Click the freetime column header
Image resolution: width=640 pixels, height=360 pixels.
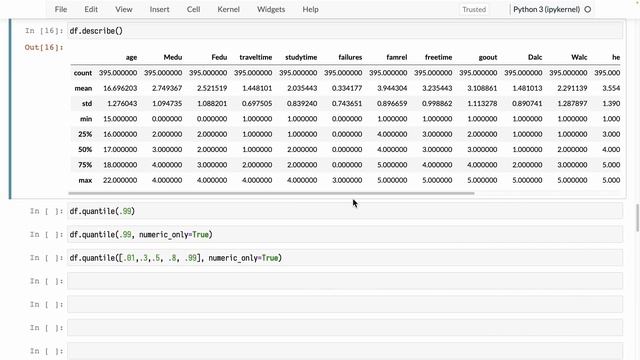438,58
